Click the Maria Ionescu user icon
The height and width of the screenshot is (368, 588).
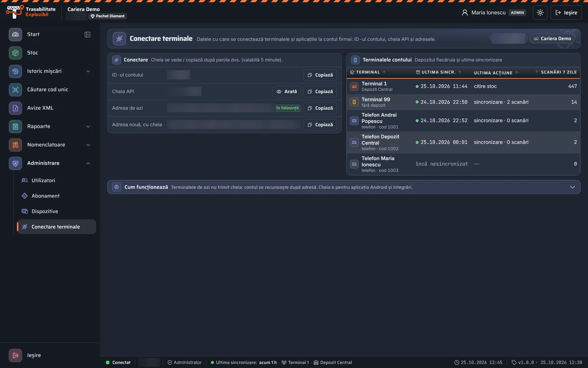[x=465, y=13]
